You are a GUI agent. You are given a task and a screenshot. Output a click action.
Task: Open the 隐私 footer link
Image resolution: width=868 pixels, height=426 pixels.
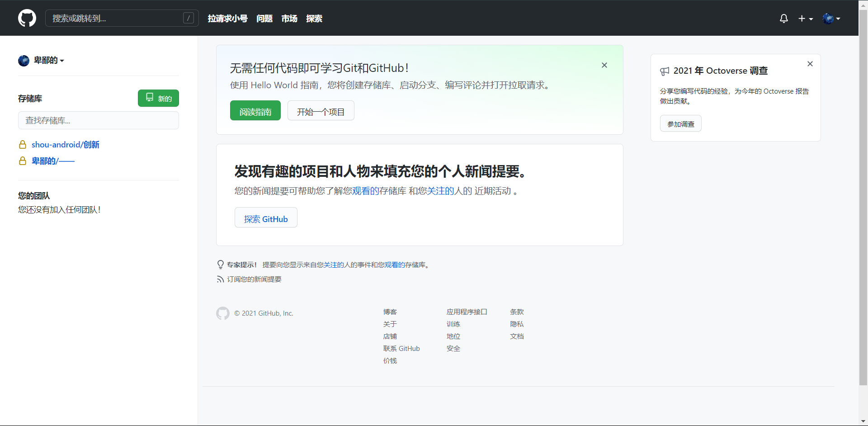(517, 324)
